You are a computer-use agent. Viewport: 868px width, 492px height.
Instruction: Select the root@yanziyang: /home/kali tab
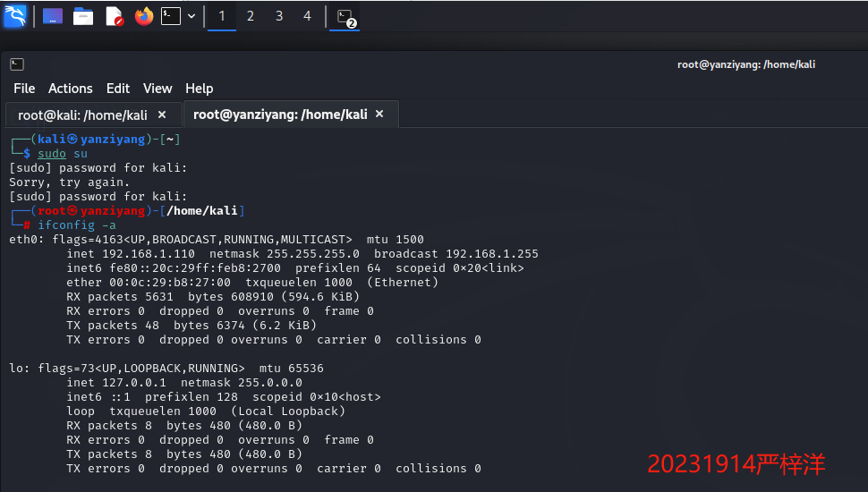280,114
